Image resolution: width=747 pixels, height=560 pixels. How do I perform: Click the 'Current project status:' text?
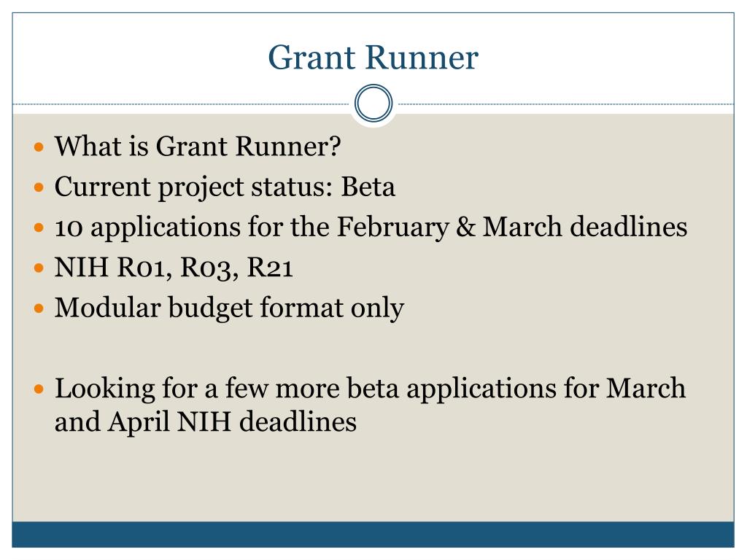pyautogui.click(x=195, y=187)
